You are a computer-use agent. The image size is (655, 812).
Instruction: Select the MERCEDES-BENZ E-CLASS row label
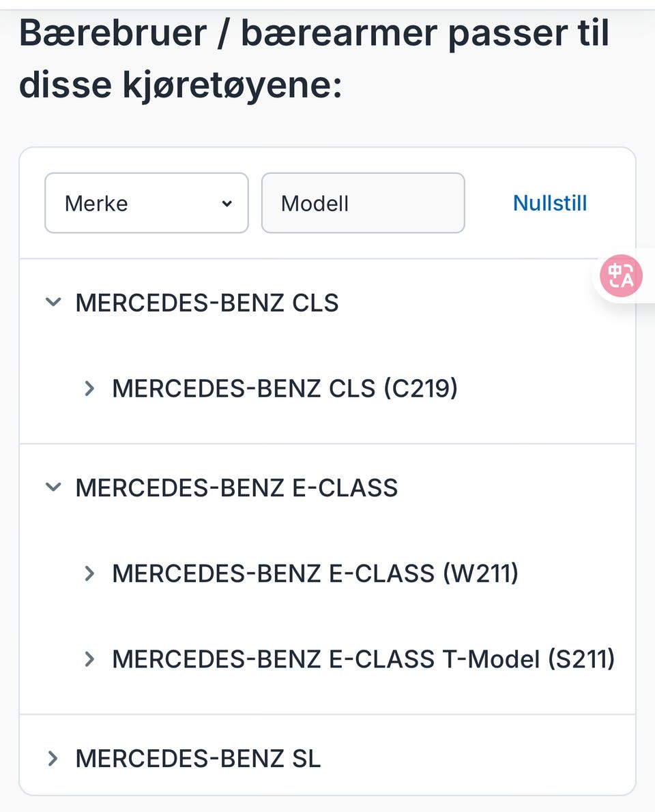pos(236,488)
